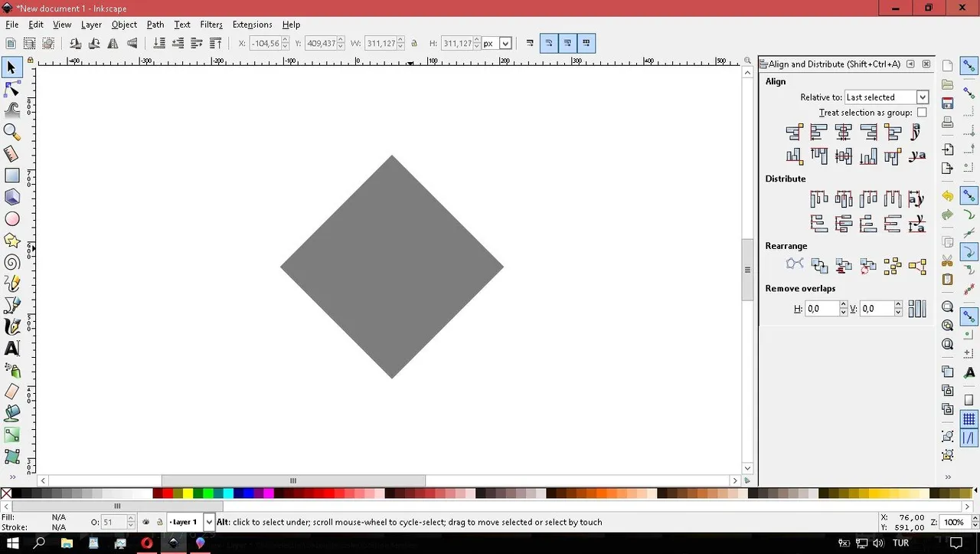The height and width of the screenshot is (554, 980).
Task: Iconify Align and Distribute panel
Action: [912, 64]
